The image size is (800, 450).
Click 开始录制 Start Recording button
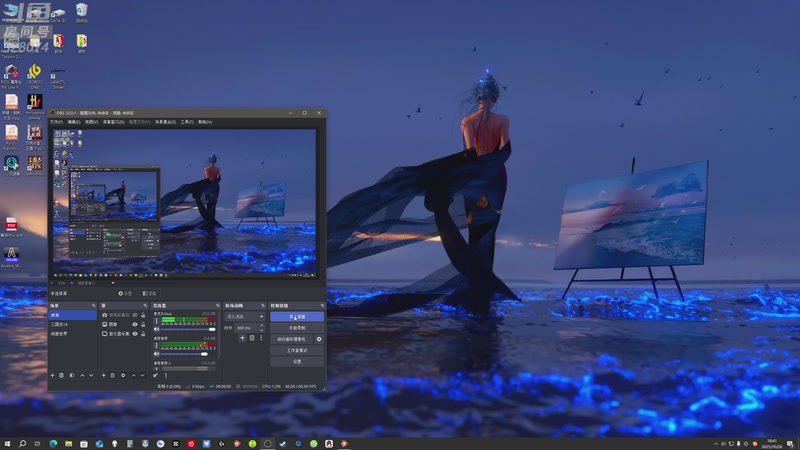297,328
